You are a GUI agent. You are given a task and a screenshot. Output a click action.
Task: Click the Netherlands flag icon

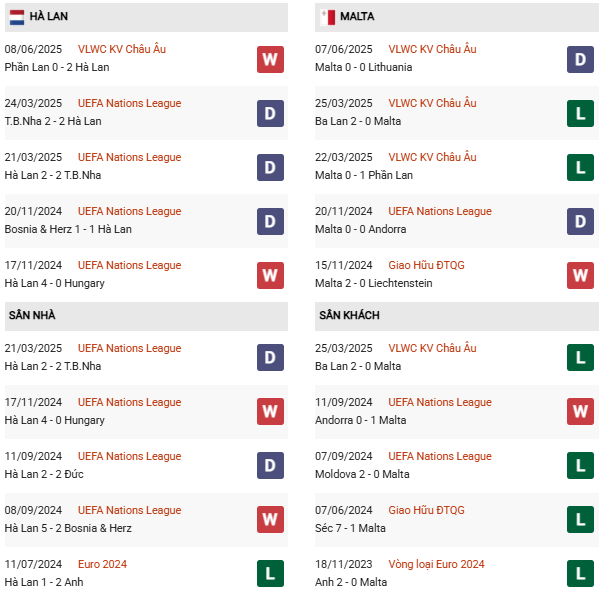click(x=17, y=17)
